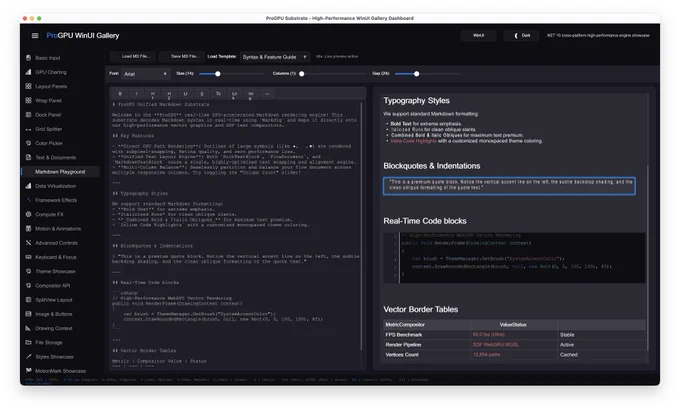The height and width of the screenshot is (412, 680).
Task: Click the Real-Time Code blocks preview snippet
Action: [x=514, y=258]
